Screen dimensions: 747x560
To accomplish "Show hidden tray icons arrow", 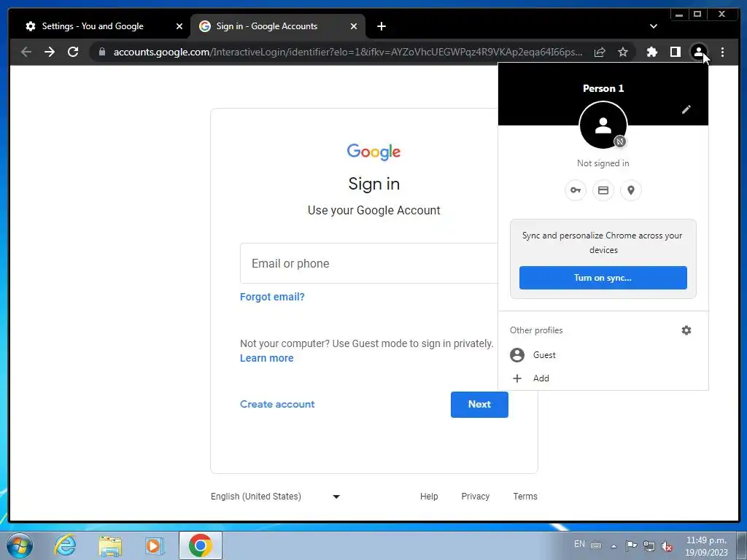I will pos(614,545).
